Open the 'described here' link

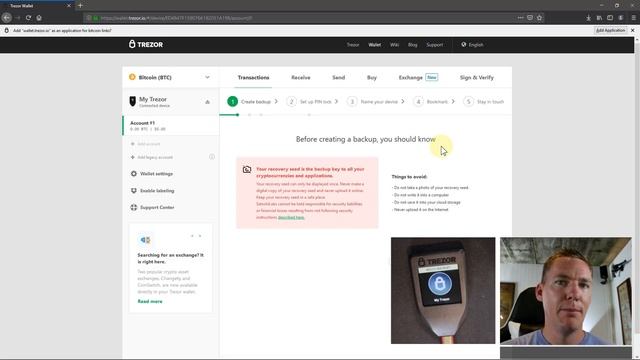(291, 218)
